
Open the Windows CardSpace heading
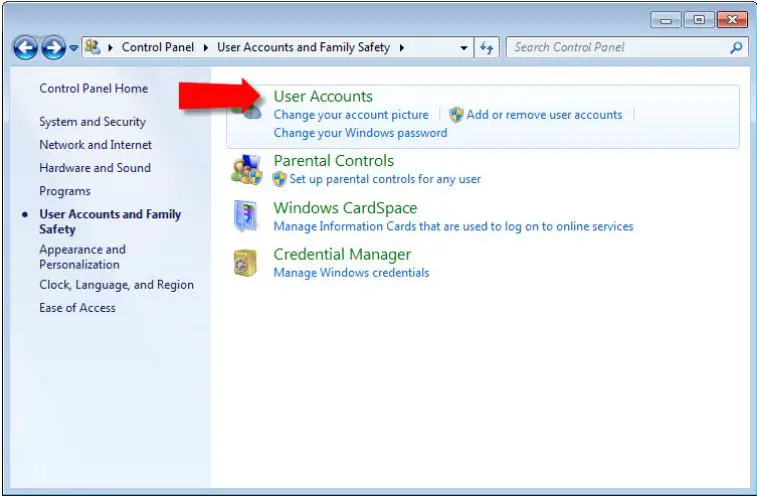tap(345, 208)
